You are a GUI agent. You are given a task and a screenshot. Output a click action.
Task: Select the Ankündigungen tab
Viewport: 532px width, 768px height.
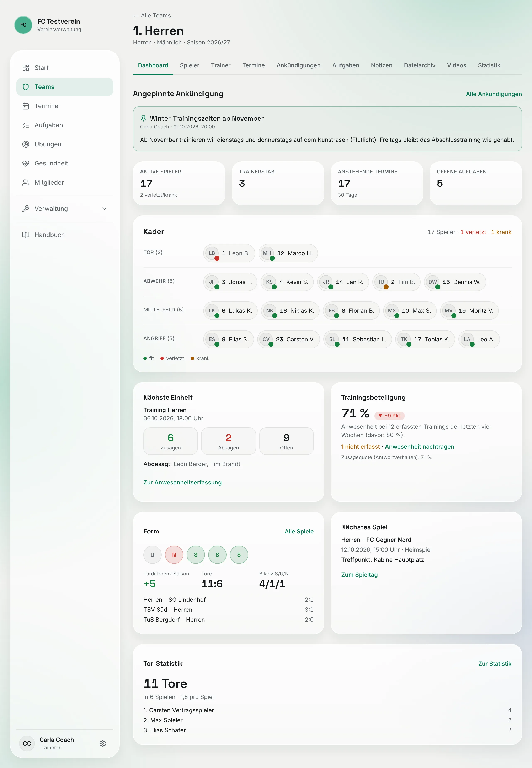click(x=298, y=65)
